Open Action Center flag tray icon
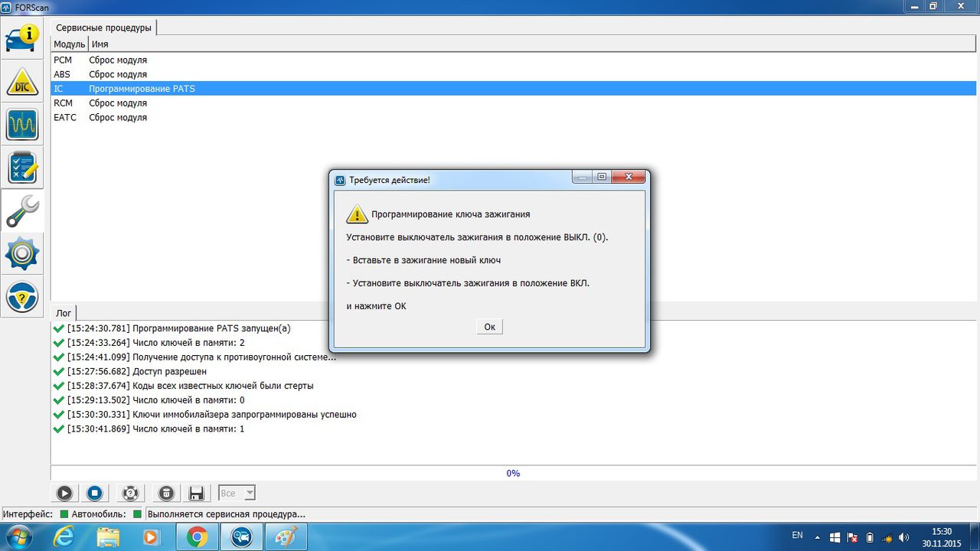980x551 pixels. [854, 537]
